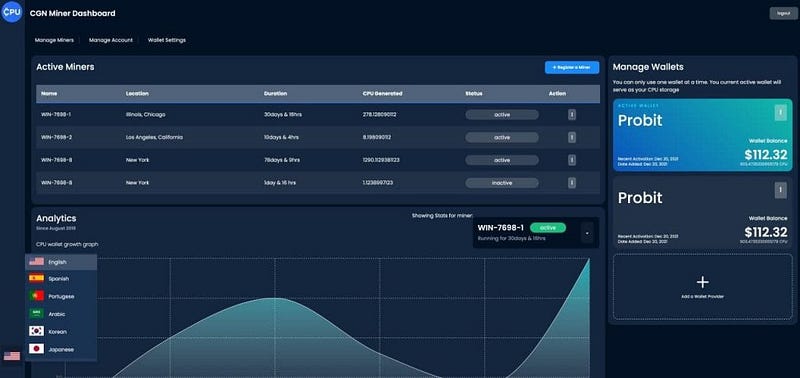Open action menu for the 78days & 9hrs miner

572,160
